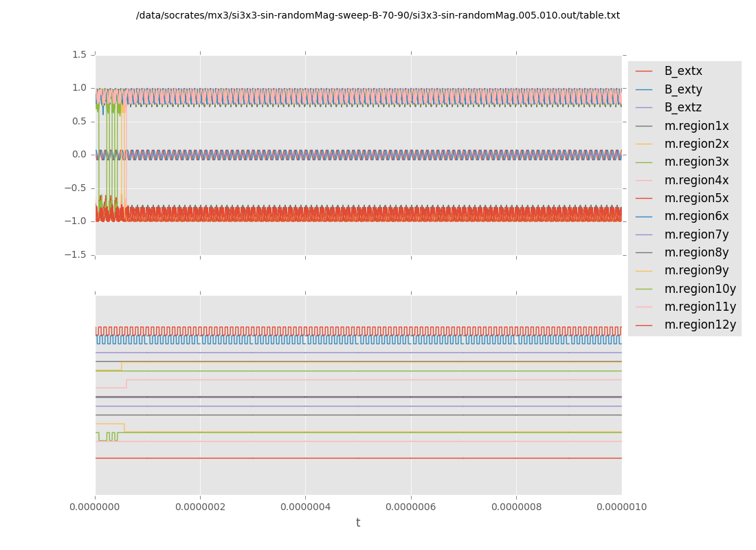Click the x-axis label t
This screenshot has width=756, height=550.
point(358,522)
